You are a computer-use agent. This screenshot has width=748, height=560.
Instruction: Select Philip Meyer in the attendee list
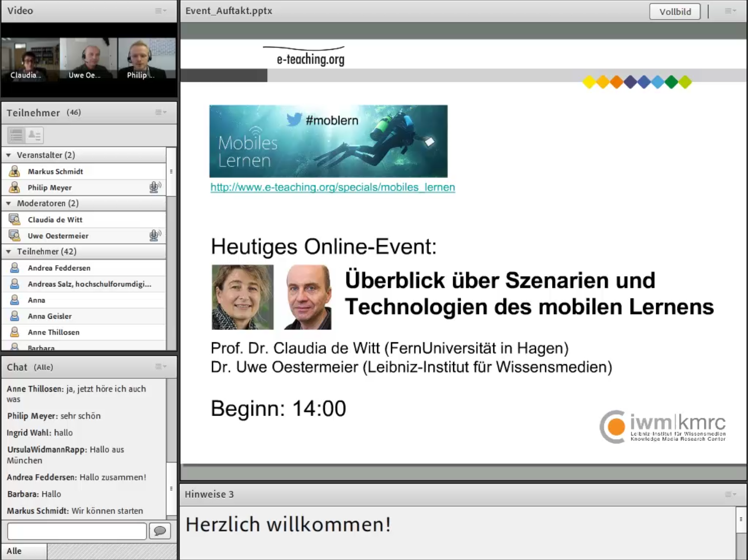pos(84,188)
